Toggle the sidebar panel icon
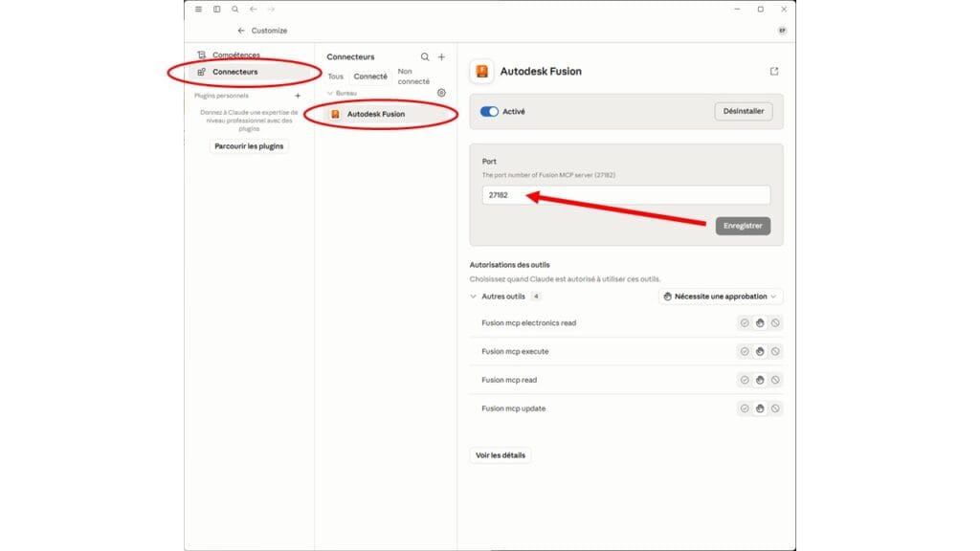This screenshot has width=980, height=551. tap(217, 10)
